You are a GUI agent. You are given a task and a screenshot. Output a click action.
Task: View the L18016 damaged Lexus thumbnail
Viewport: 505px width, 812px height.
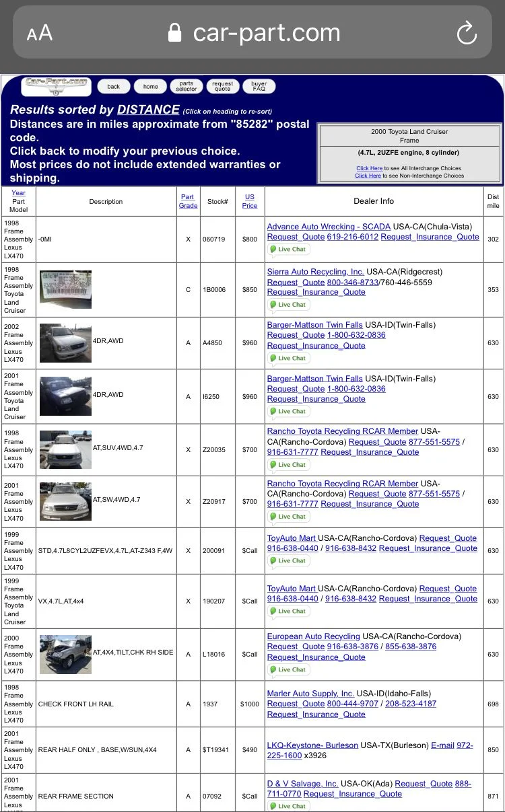tap(65, 654)
